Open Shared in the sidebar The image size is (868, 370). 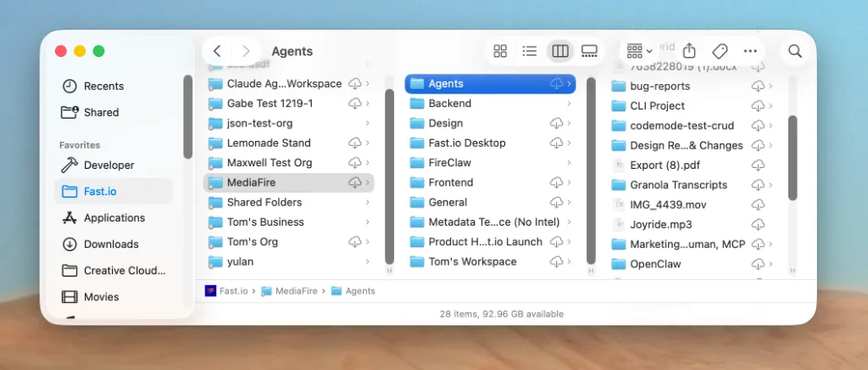(x=114, y=112)
